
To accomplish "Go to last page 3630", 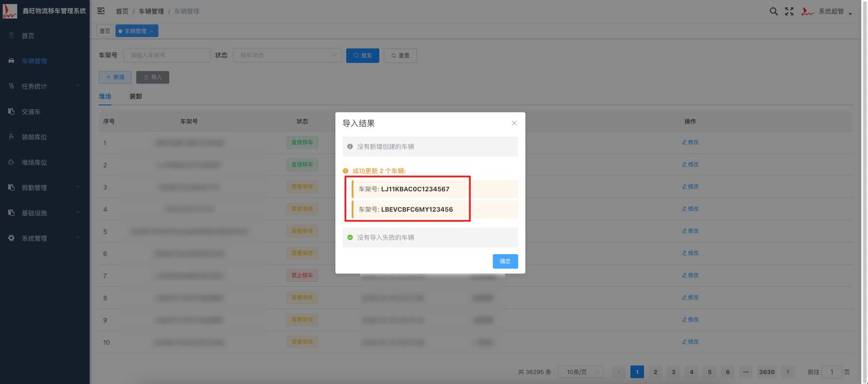I will [767, 372].
